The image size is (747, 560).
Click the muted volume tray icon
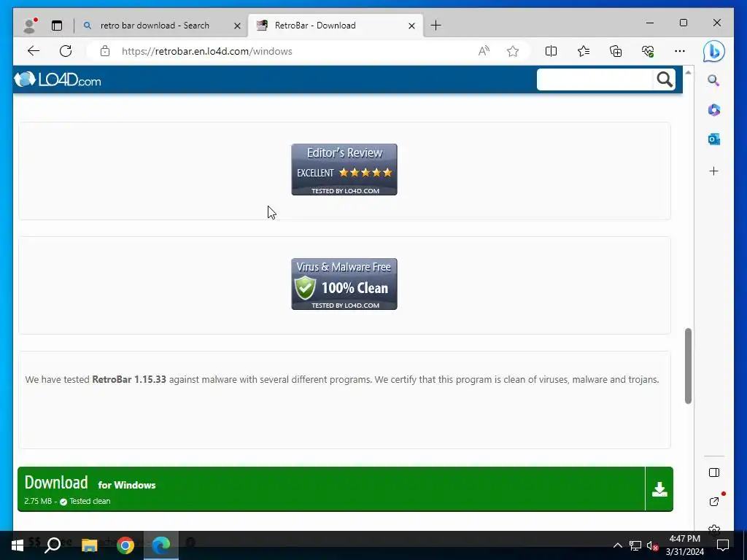pyautogui.click(x=652, y=545)
